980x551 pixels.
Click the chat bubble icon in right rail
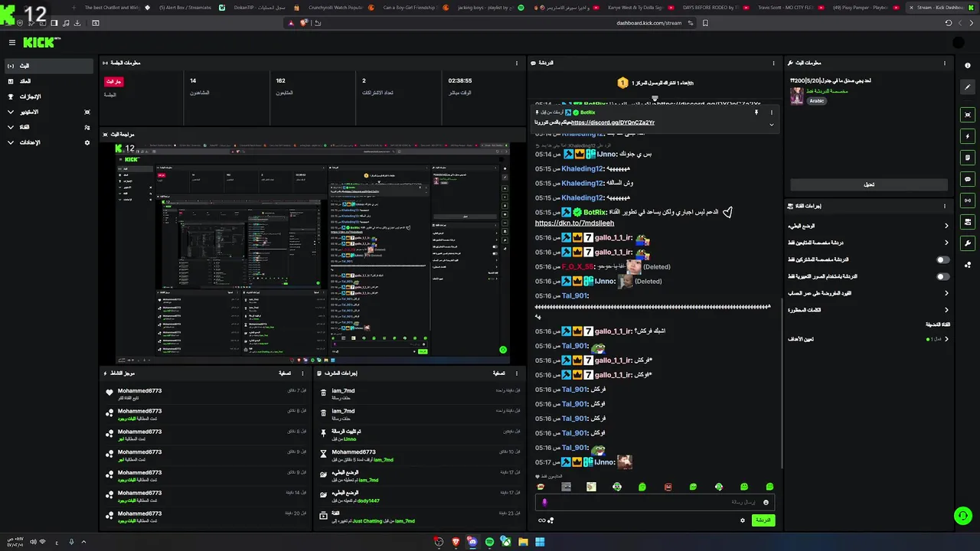click(x=968, y=179)
